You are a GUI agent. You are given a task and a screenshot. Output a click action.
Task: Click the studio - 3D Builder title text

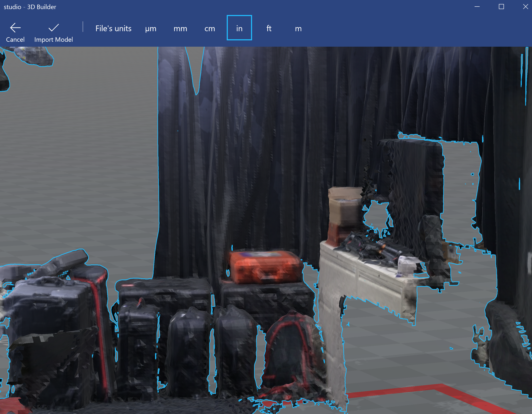coord(30,7)
